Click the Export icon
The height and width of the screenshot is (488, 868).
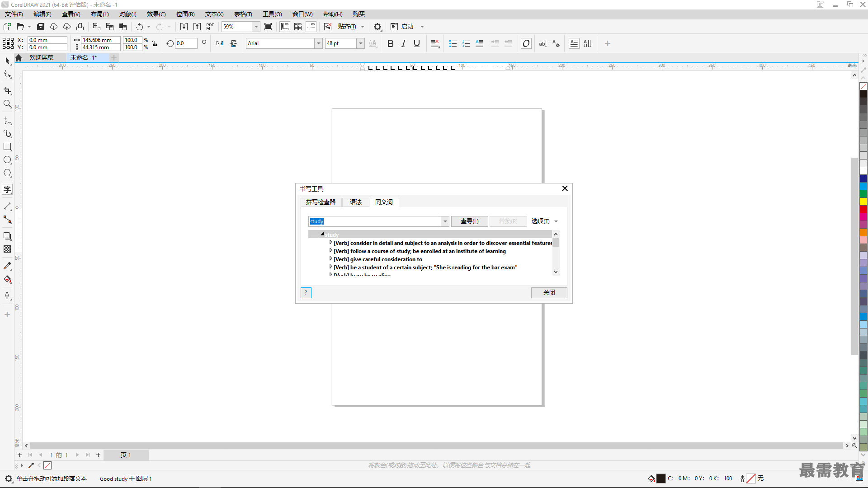[x=197, y=27]
